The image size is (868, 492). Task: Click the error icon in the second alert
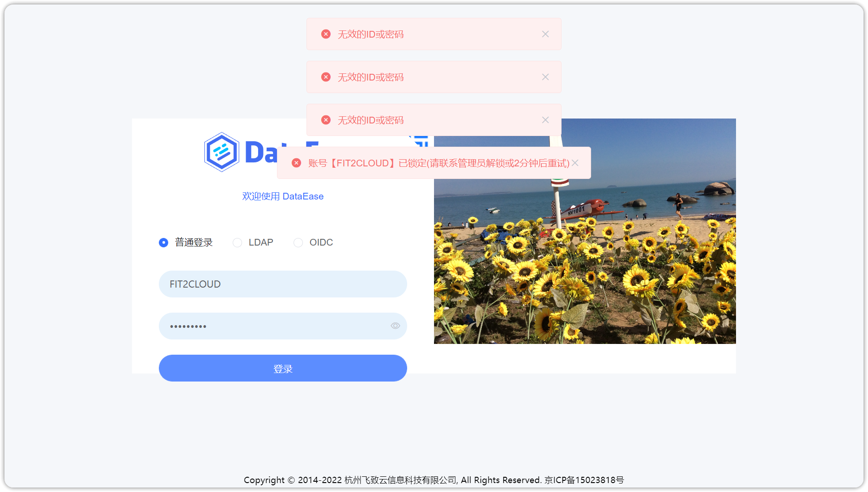[325, 77]
